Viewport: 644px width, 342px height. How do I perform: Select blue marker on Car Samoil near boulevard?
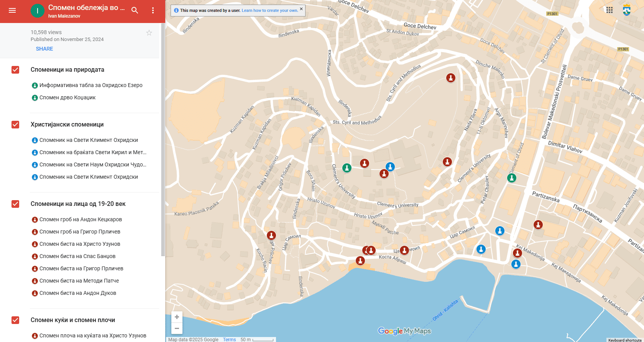point(500,231)
